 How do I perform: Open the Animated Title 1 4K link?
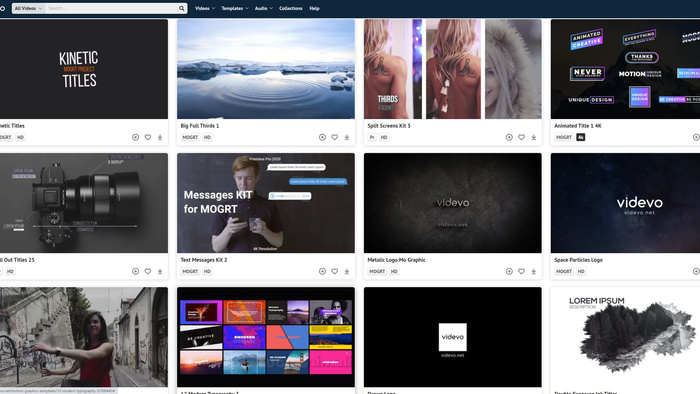point(578,126)
